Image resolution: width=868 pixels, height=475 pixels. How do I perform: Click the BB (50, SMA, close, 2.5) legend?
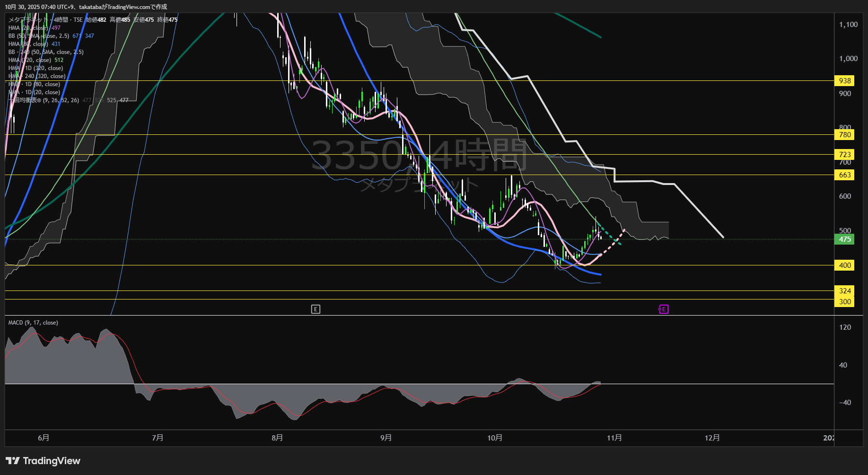[39, 36]
